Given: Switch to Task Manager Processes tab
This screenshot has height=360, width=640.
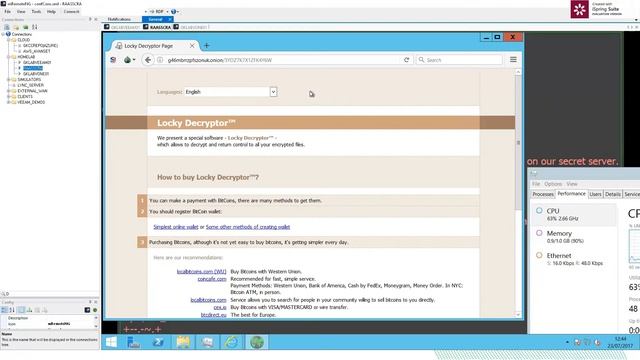Looking at the screenshot, I should click(543, 194).
